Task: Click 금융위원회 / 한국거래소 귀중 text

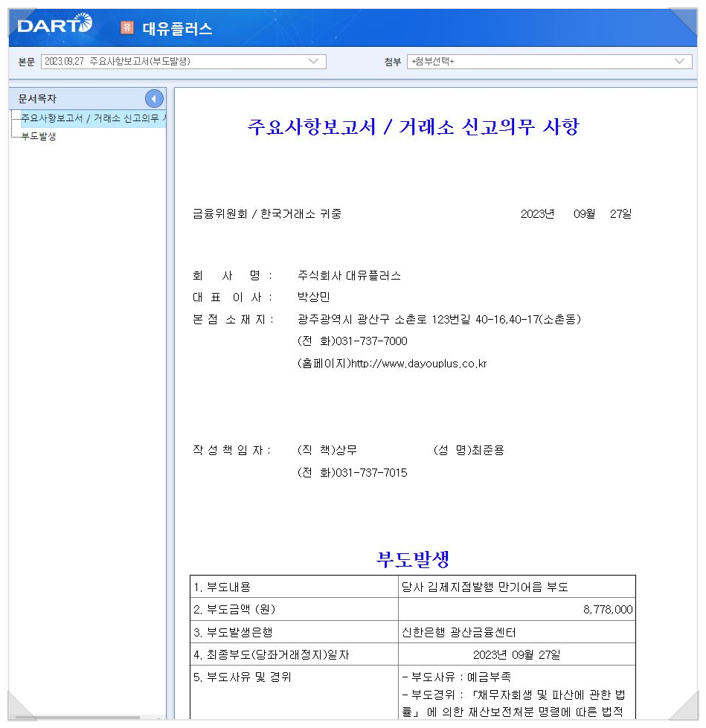Action: point(267,213)
